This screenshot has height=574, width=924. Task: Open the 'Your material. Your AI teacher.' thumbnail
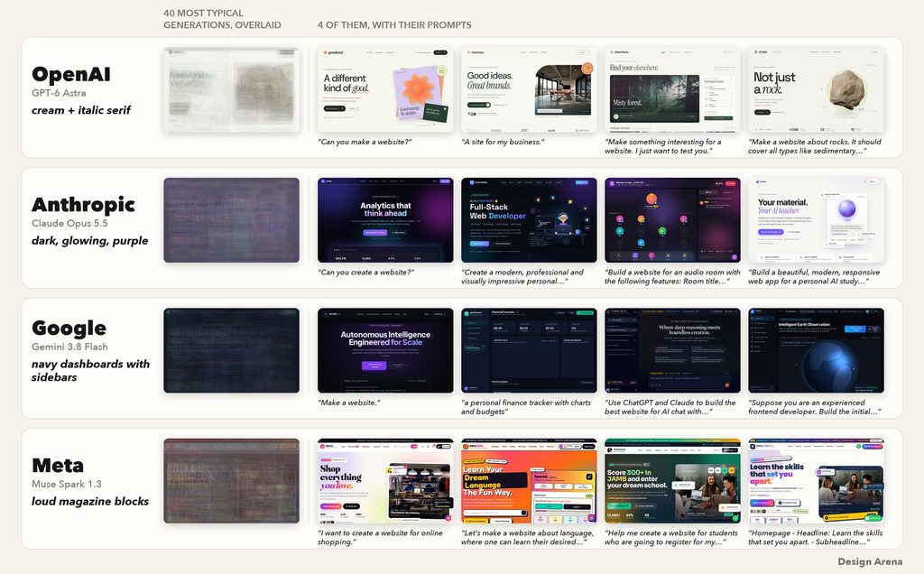pyautogui.click(x=816, y=220)
